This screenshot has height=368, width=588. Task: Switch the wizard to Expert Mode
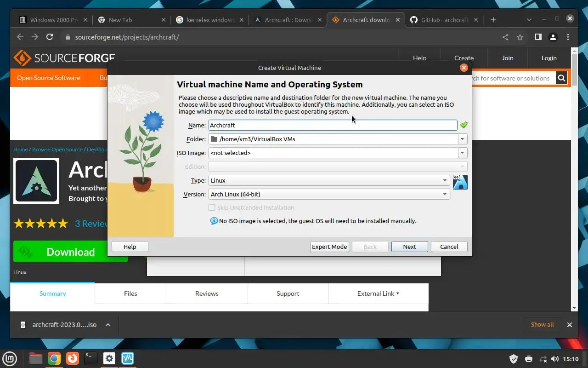point(329,247)
